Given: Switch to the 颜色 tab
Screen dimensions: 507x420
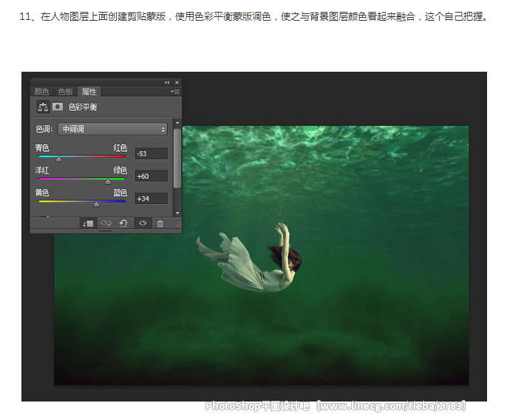Looking at the screenshot, I should (x=41, y=92).
